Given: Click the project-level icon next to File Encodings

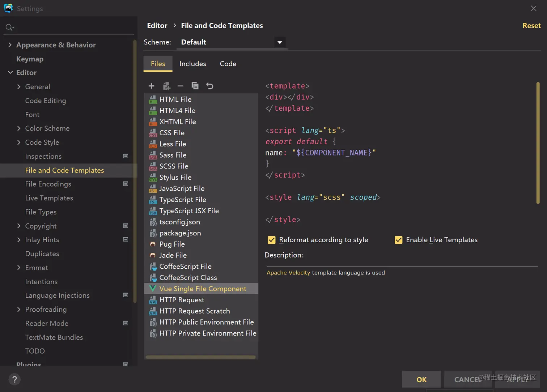Looking at the screenshot, I should coord(126,184).
